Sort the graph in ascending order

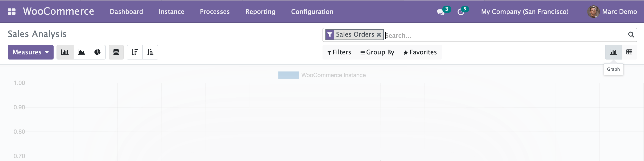coord(150,52)
